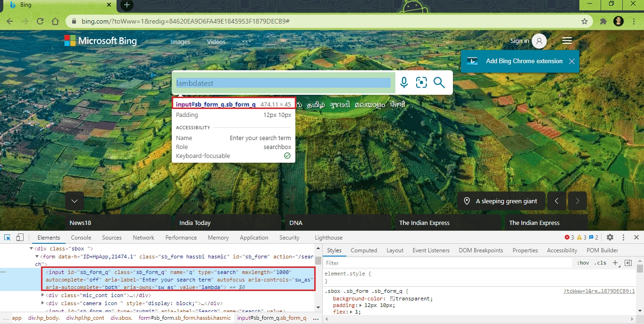Click the browser Back arrow
Image resolution: width=644 pixels, height=324 pixels.
(10, 21)
